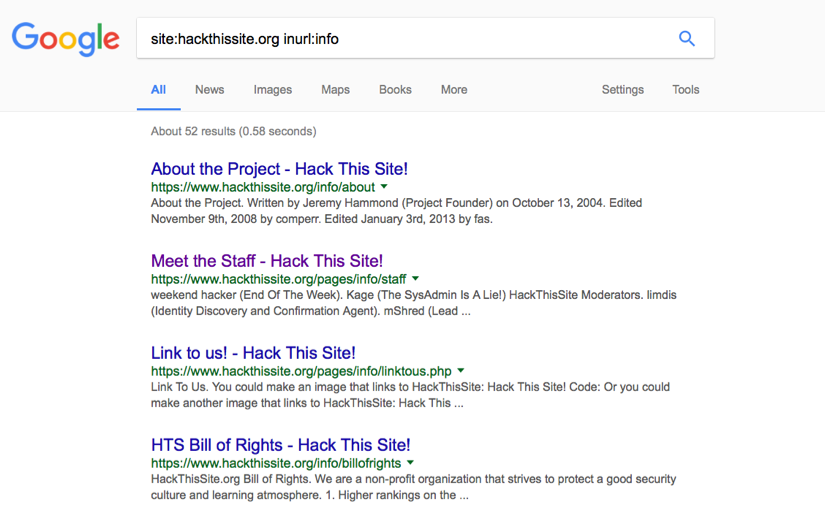Image resolution: width=825 pixels, height=520 pixels.
Task: Click the Tools option
Action: tap(686, 90)
